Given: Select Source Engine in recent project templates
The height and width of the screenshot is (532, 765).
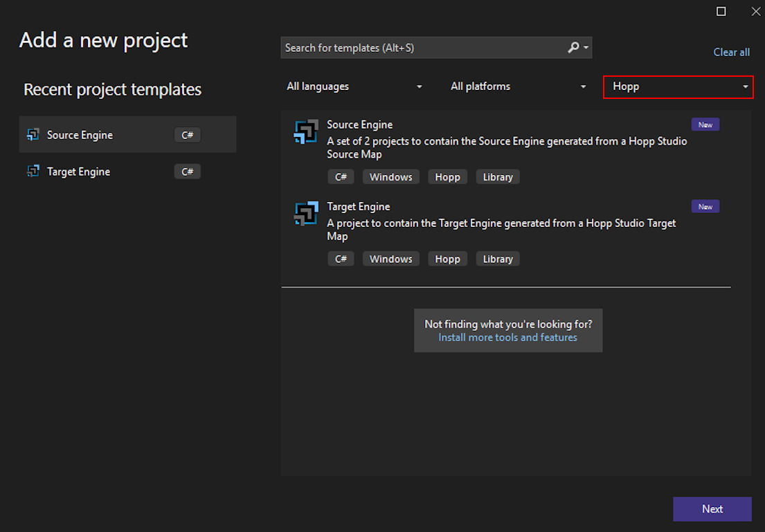Looking at the screenshot, I should 128,135.
